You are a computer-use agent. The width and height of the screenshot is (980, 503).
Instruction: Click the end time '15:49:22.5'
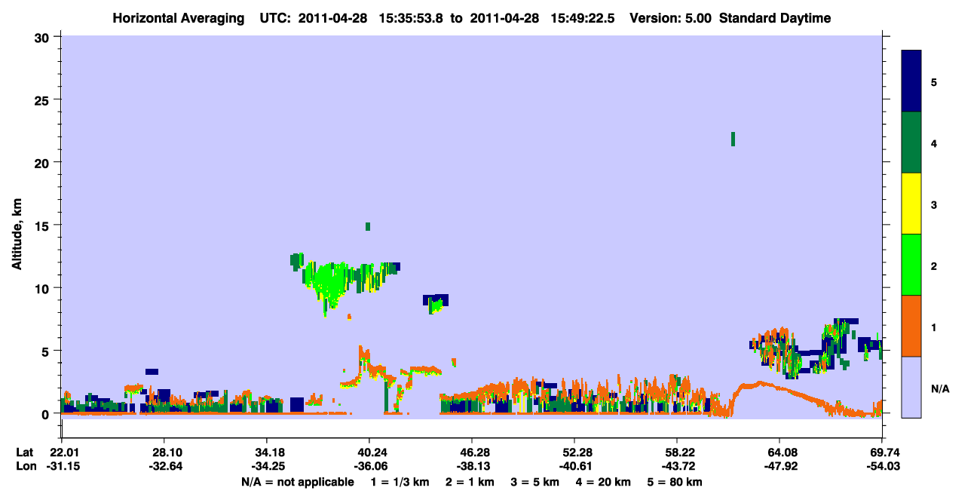(582, 18)
